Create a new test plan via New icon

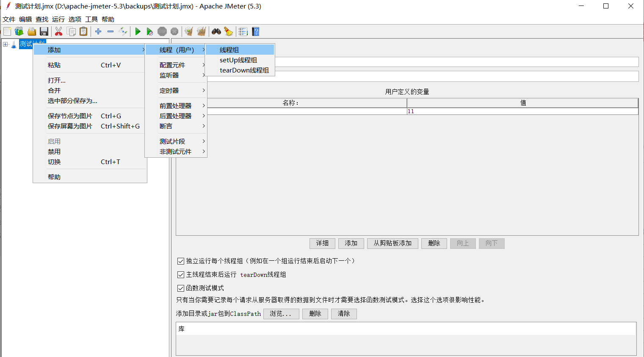pos(7,31)
